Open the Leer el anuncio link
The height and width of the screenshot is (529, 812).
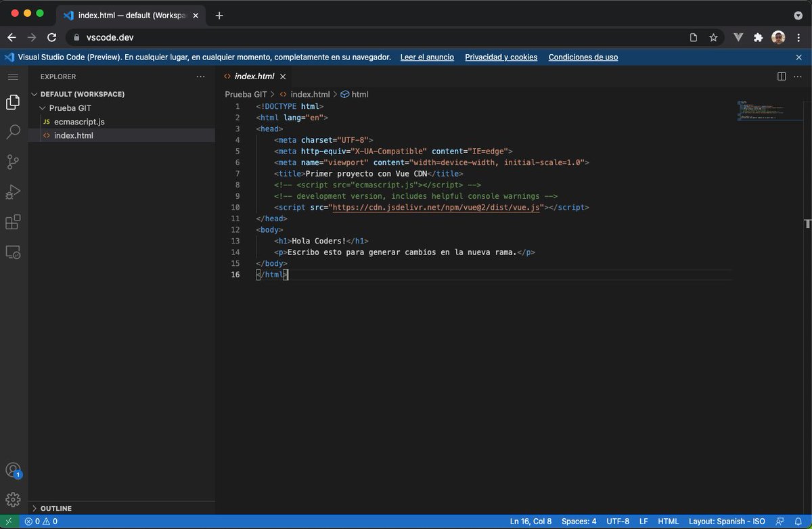pyautogui.click(x=427, y=57)
